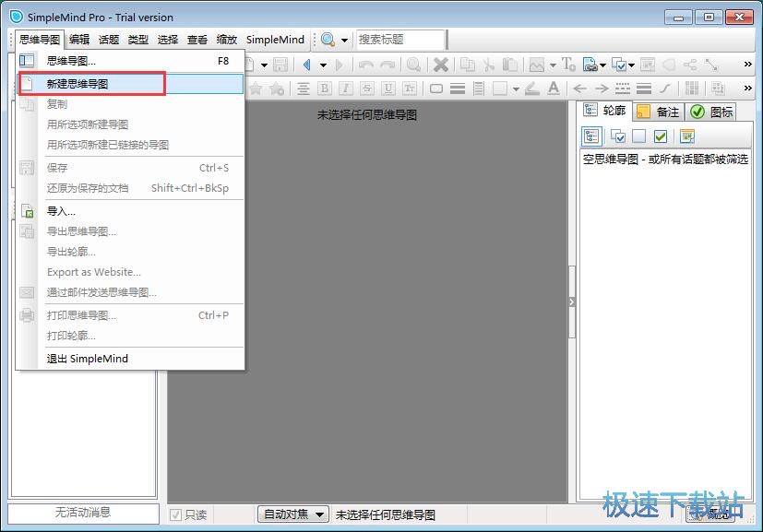This screenshot has height=532, width=763.
Task: Switch to the 轮廓 tab
Action: 605,111
